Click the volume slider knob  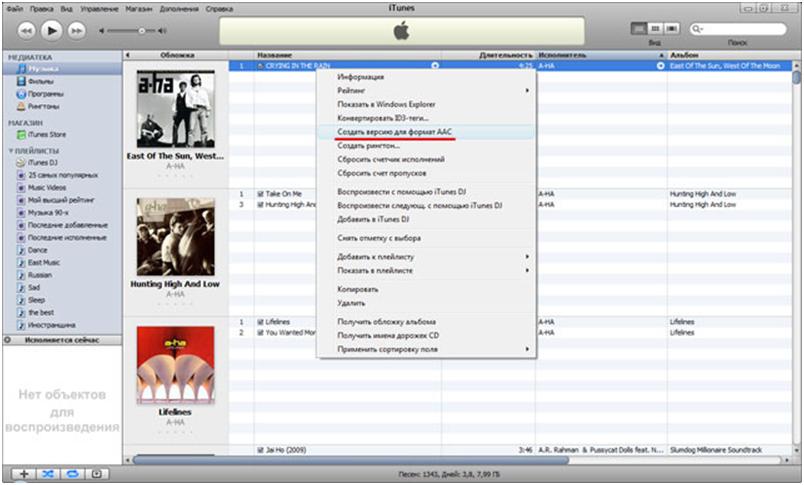[x=143, y=31]
